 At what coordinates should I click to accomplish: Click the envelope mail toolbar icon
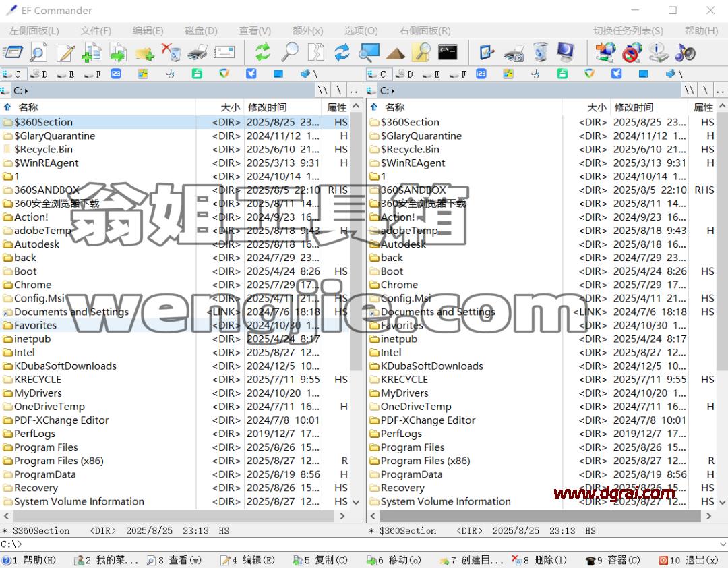pyautogui.click(x=224, y=52)
